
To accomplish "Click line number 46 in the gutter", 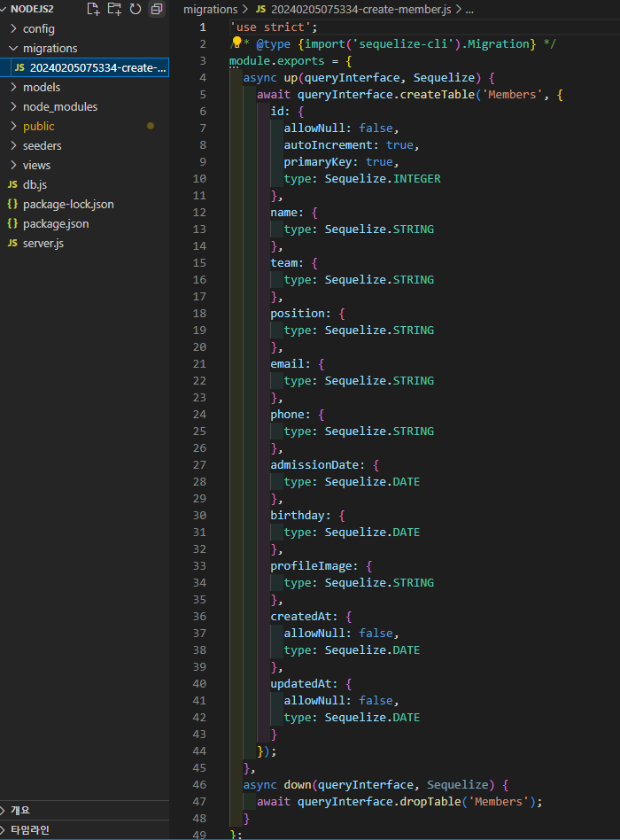I will point(199,784).
